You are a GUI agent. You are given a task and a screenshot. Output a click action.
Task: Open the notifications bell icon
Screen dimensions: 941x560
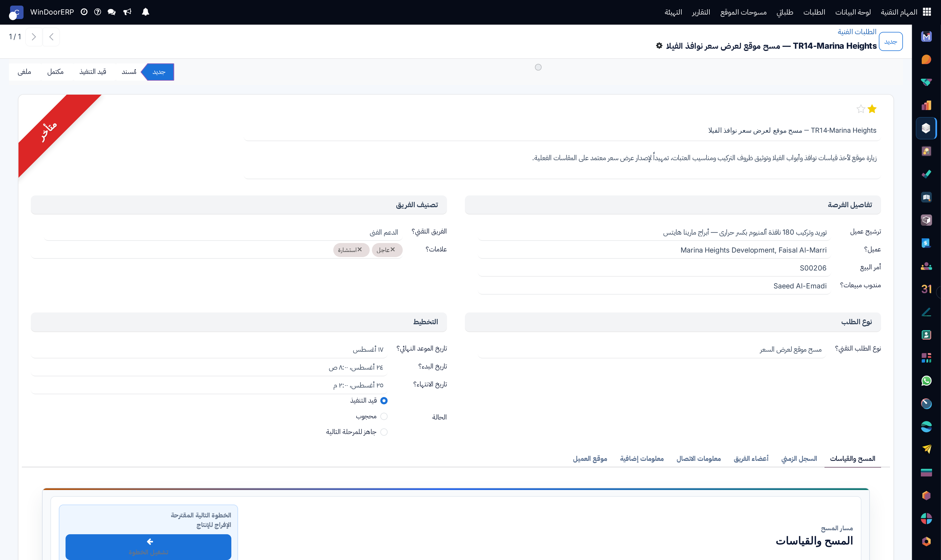tap(145, 12)
